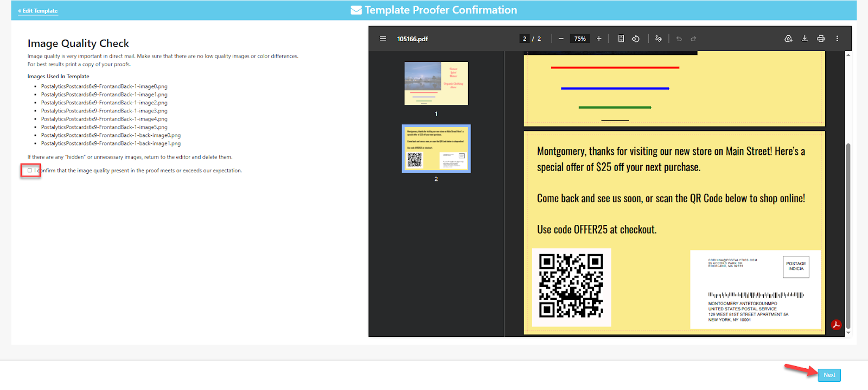Click Use code OFFER25 at checkout text
This screenshot has height=390, width=868.
click(597, 230)
